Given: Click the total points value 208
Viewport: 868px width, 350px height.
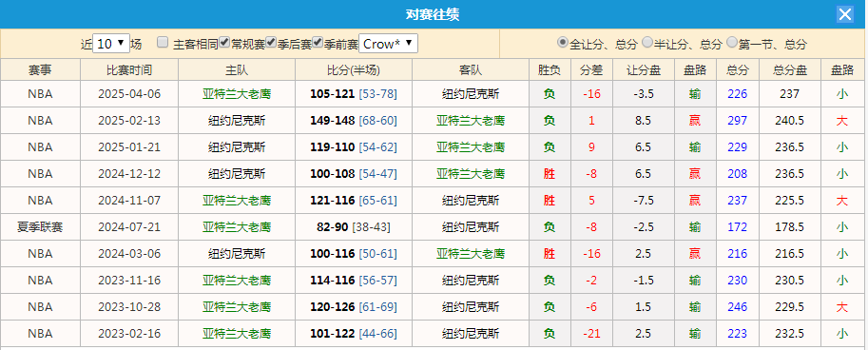Looking at the screenshot, I should coord(738,174).
